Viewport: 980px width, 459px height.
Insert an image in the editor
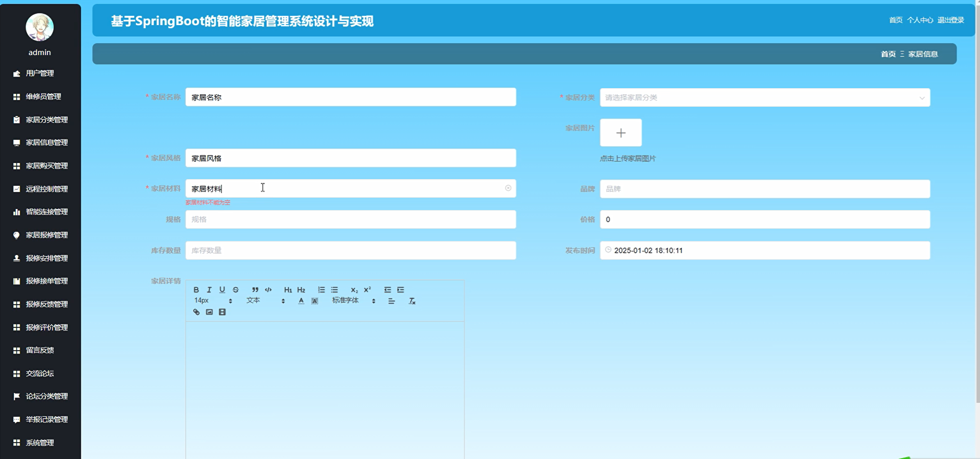(x=209, y=312)
